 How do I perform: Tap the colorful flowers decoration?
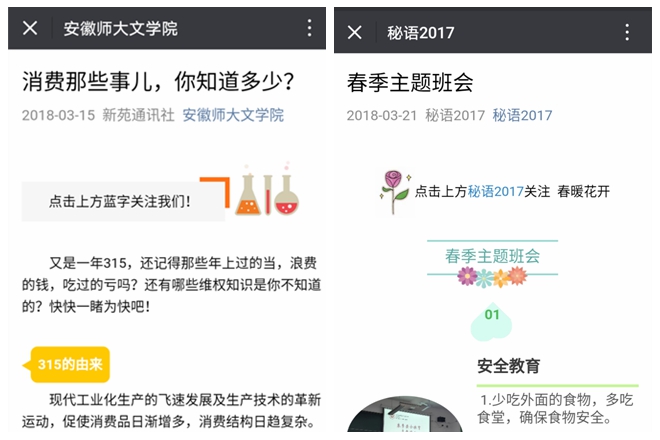pos(492,277)
